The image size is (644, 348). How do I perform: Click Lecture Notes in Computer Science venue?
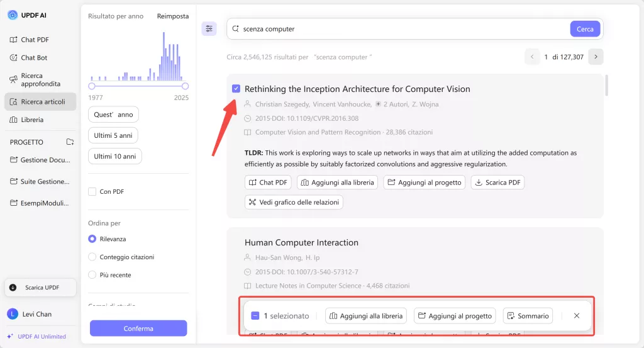pyautogui.click(x=308, y=286)
